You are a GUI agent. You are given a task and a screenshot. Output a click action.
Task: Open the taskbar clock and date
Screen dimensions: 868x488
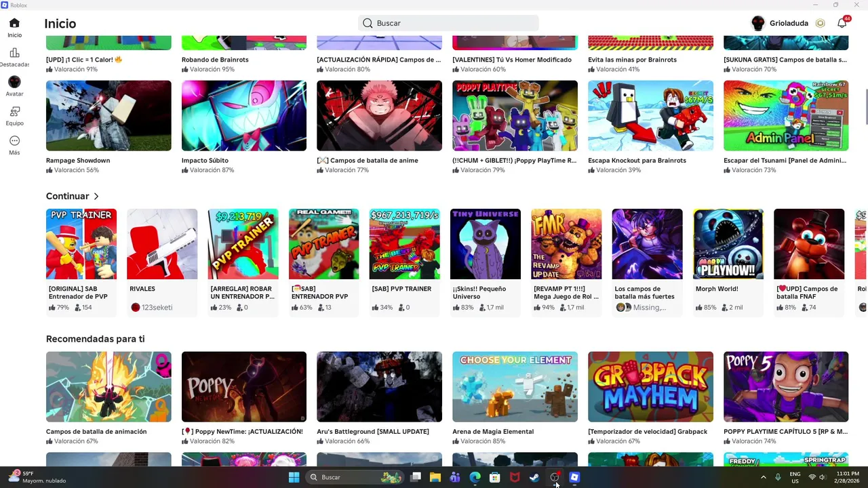point(848,477)
